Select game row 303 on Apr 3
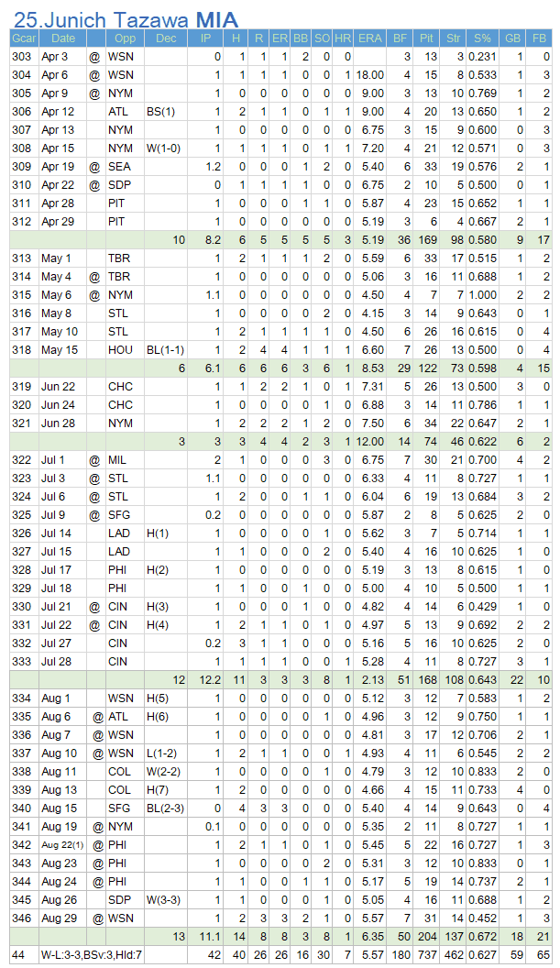Screen dimensions: 560x968 (281, 57)
